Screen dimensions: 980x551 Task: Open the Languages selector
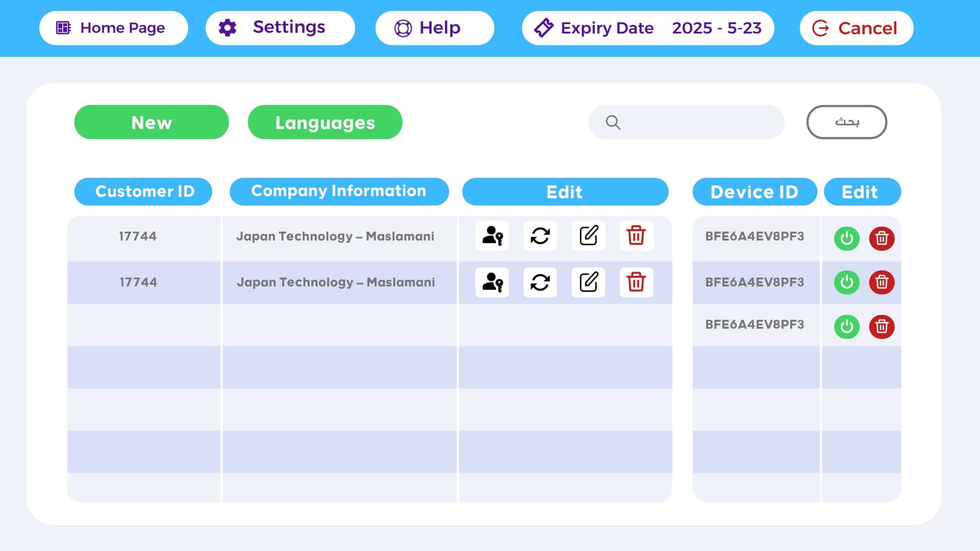(325, 122)
